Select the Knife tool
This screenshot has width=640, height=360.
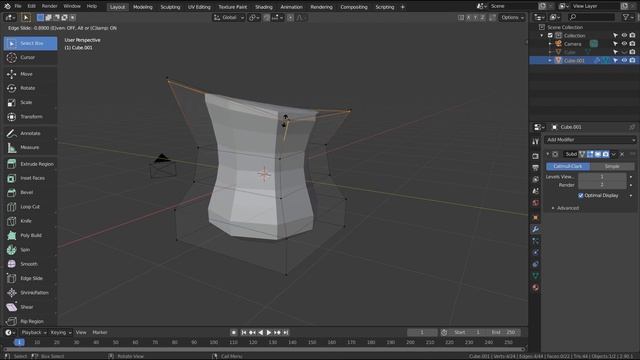click(x=30, y=221)
